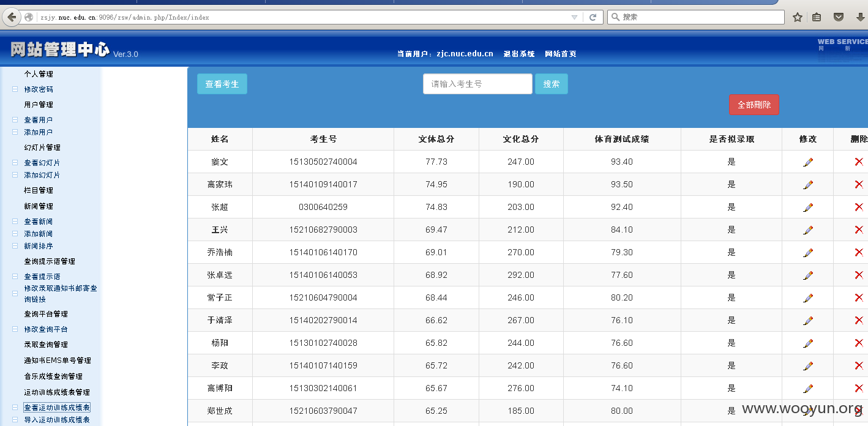Delete the row for 杨阳
Screen dimensions: 868x426
point(859,343)
